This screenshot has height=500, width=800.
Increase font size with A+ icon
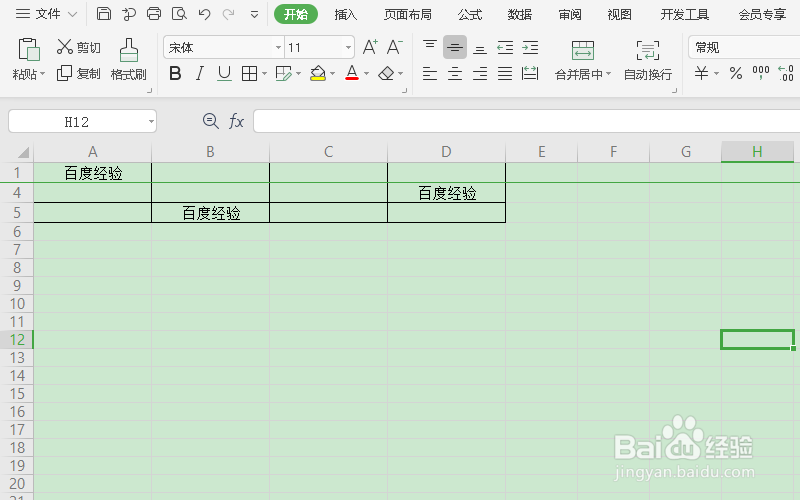(370, 47)
